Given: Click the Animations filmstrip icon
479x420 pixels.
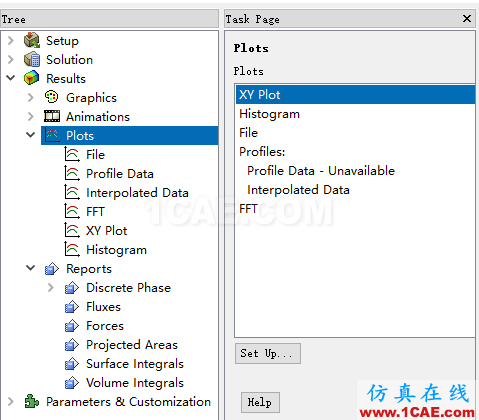Looking at the screenshot, I should point(52,116).
